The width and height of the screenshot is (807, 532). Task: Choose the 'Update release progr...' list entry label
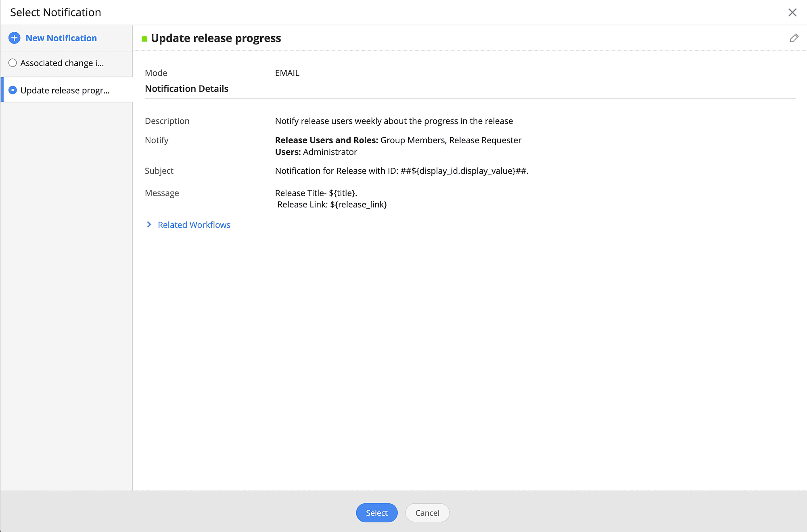(x=65, y=90)
